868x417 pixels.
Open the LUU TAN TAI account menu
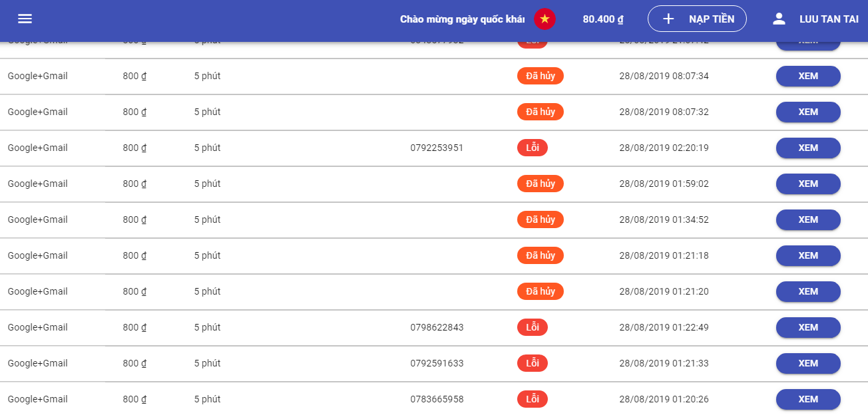828,19
